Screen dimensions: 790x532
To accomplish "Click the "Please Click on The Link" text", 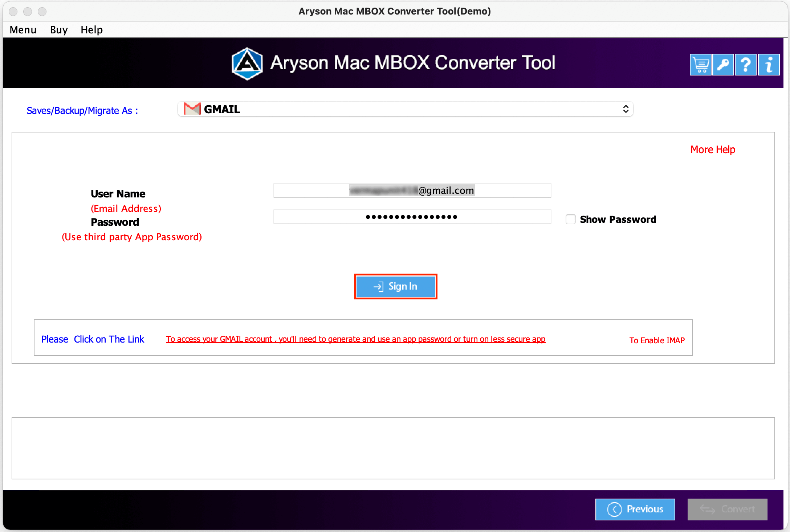I will click(93, 339).
